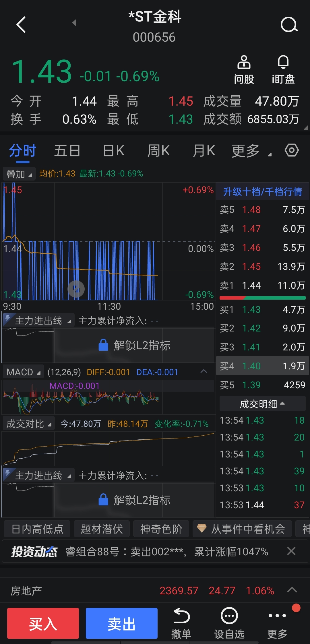Viewport: 310px width, 644px height.
Task: Select the 卖4 1.47 order row
Action: point(262,229)
